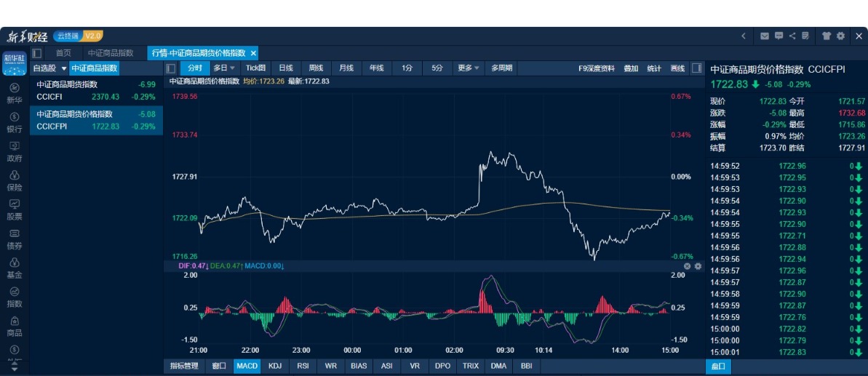The height and width of the screenshot is (376, 868).
Task: Click the 云终端 V2.0 badge
Action: (78, 36)
